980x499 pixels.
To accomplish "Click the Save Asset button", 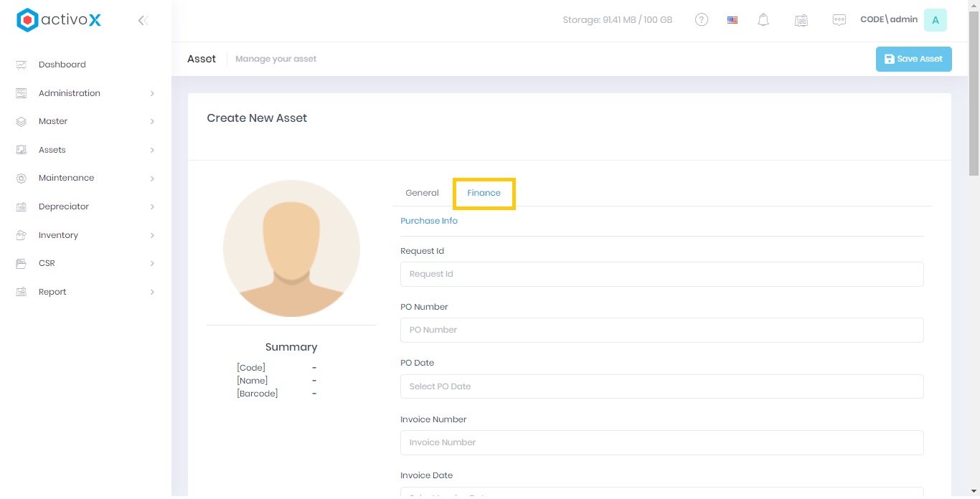I will (913, 59).
